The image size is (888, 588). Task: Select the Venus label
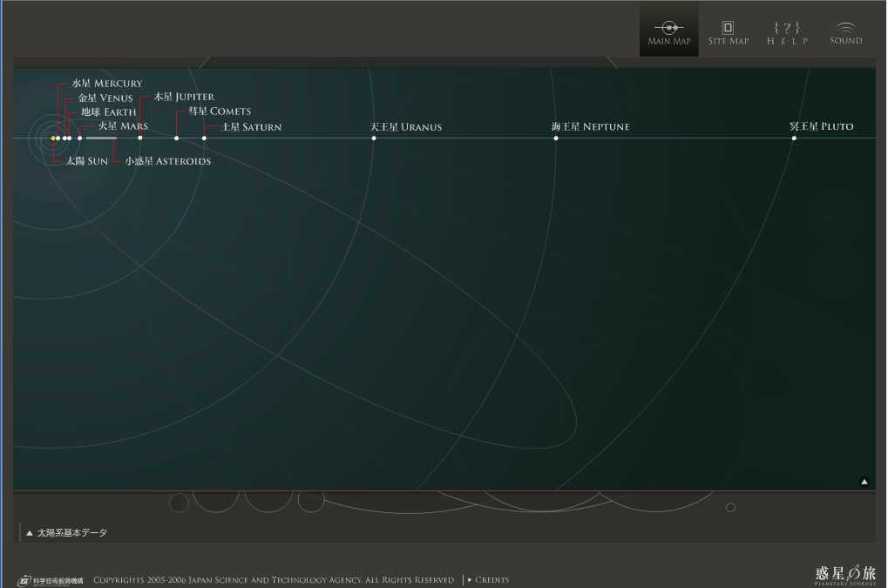tap(105, 98)
